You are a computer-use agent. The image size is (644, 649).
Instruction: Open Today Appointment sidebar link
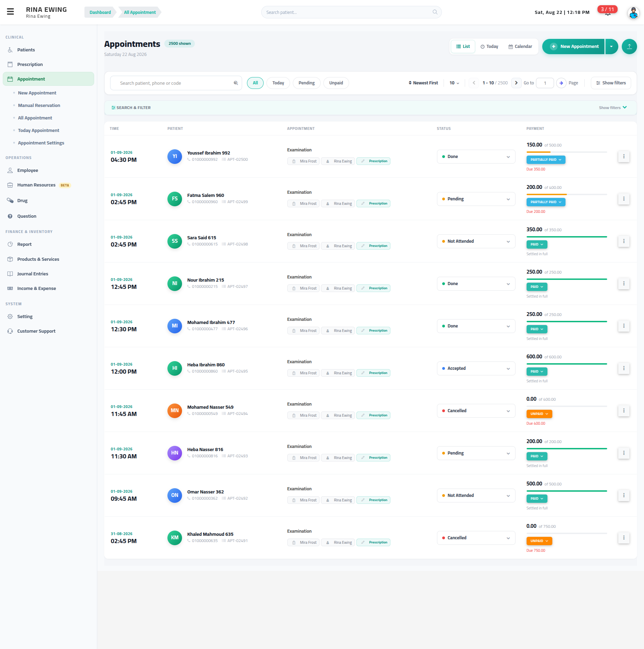(39, 131)
